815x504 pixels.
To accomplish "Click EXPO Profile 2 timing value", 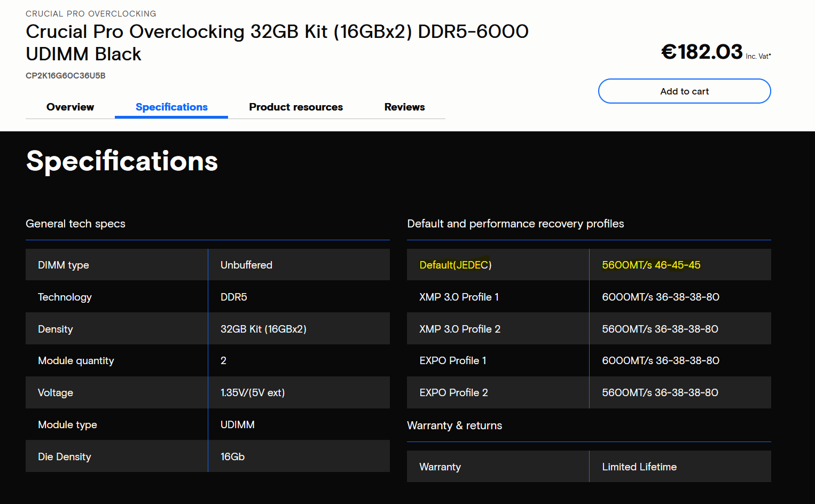I will pyautogui.click(x=660, y=392).
